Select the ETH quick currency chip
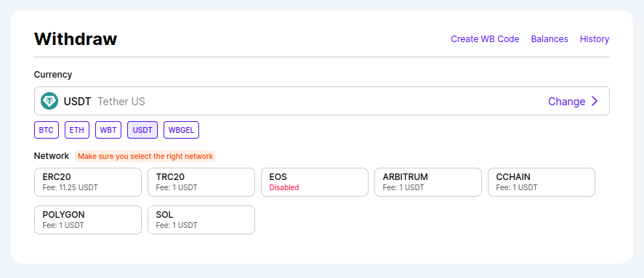 coord(77,130)
